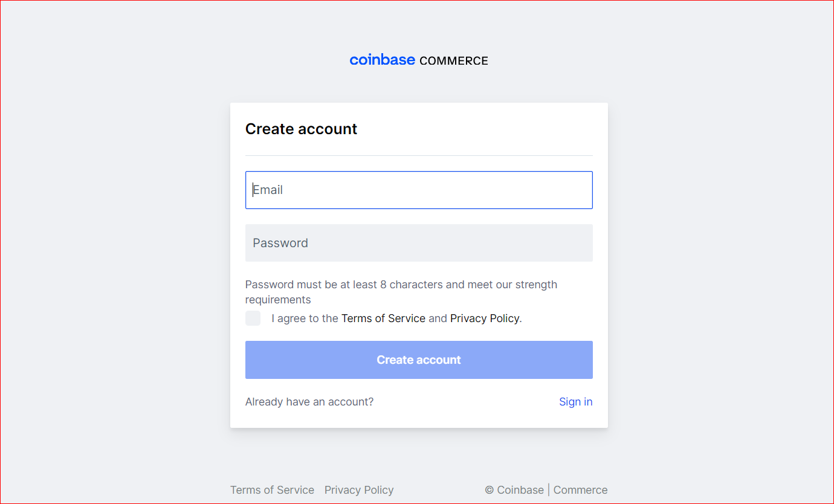Select the Password input field

click(419, 243)
